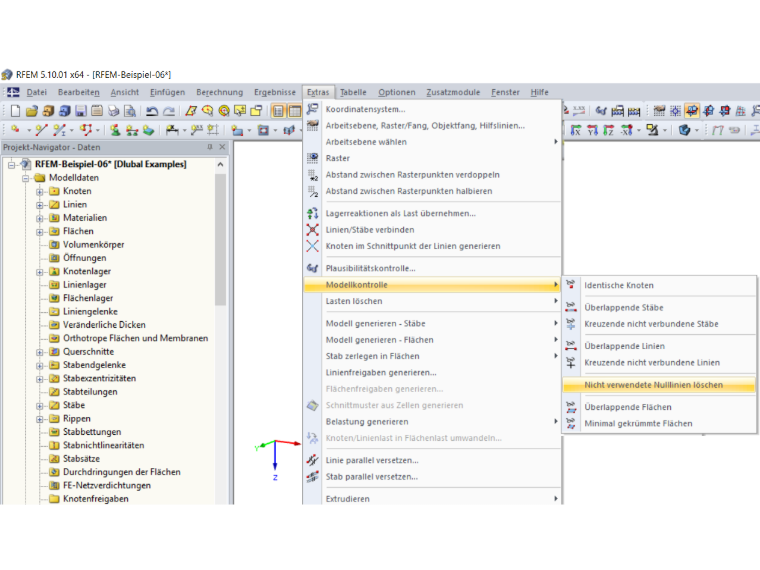Click the work plane settings toolbar icon

[x=659, y=111]
